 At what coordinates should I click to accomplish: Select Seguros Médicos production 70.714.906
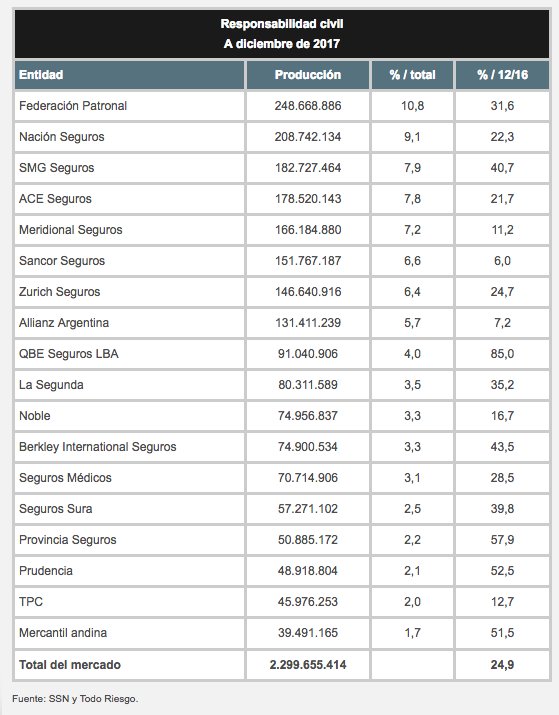(x=308, y=478)
